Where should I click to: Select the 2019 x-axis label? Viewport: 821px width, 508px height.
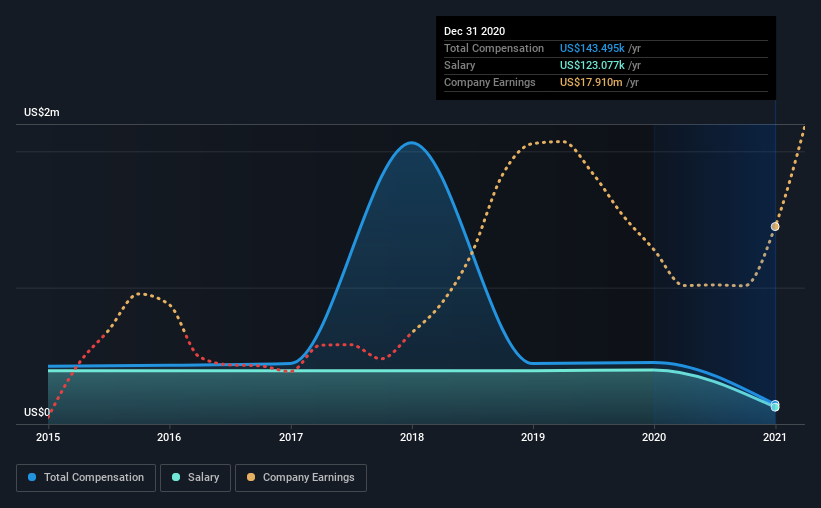coord(533,437)
